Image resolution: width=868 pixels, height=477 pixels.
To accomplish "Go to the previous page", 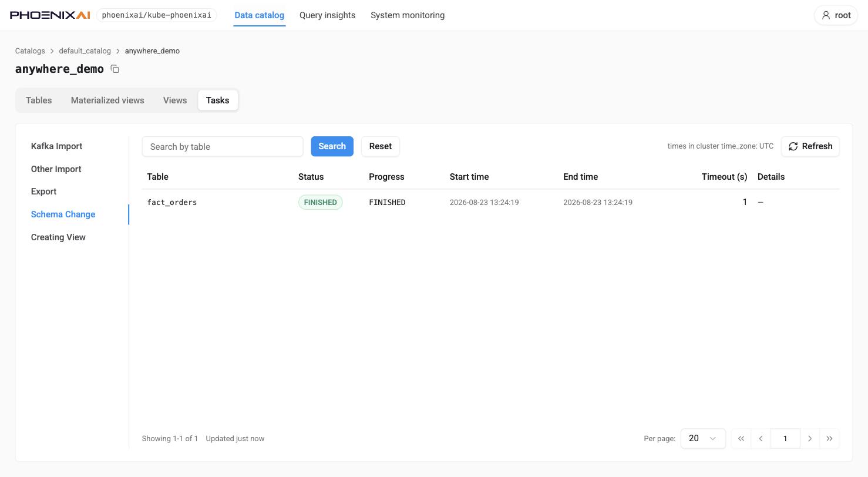I will 761,438.
